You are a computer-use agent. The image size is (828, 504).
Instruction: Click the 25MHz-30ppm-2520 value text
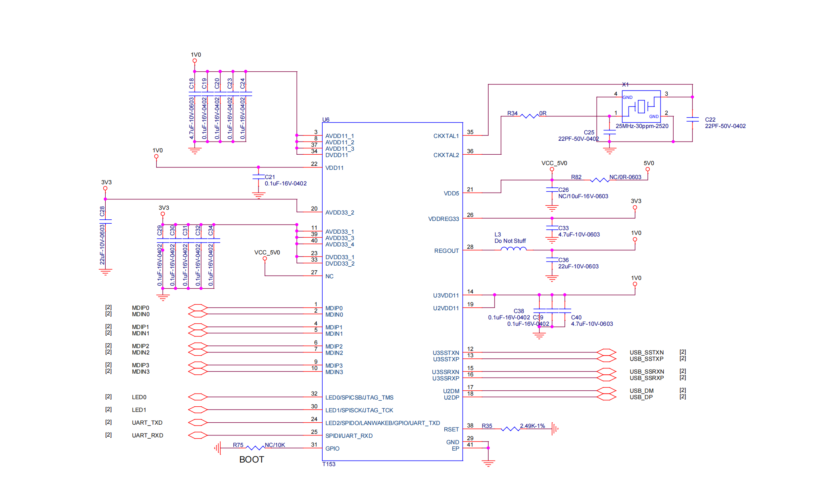(642, 126)
